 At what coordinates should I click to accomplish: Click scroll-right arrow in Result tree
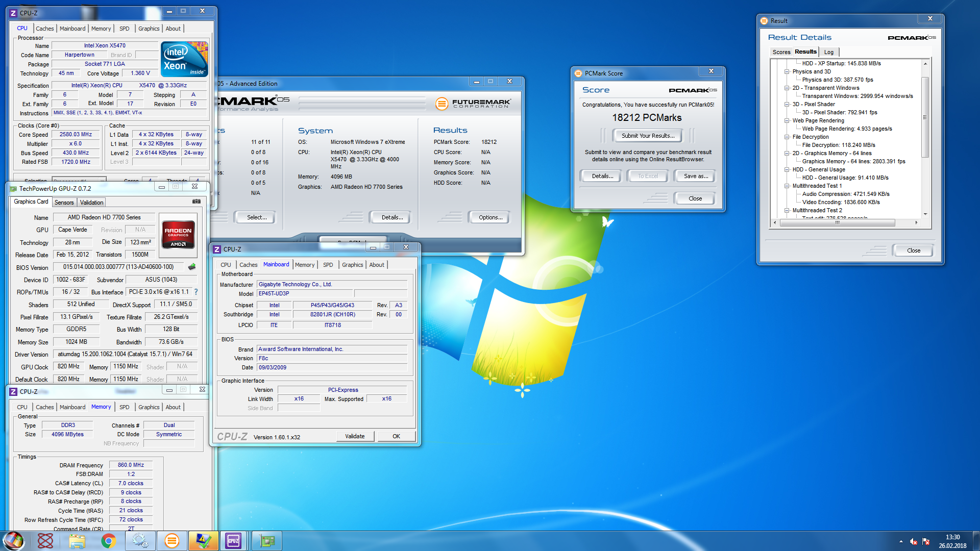[916, 222]
